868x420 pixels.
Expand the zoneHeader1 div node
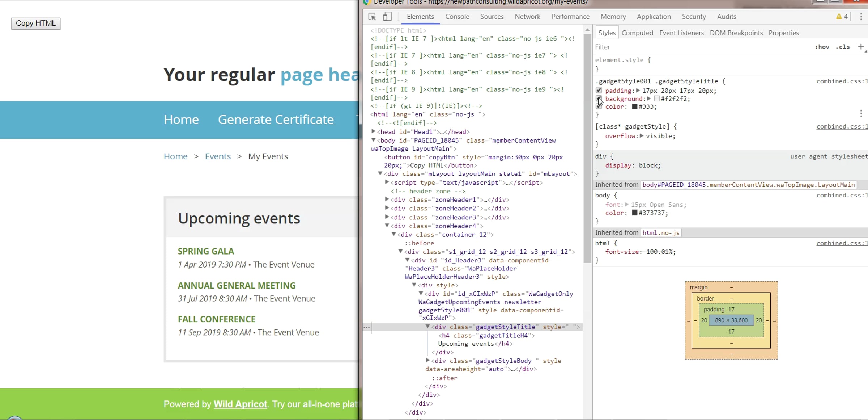387,199
